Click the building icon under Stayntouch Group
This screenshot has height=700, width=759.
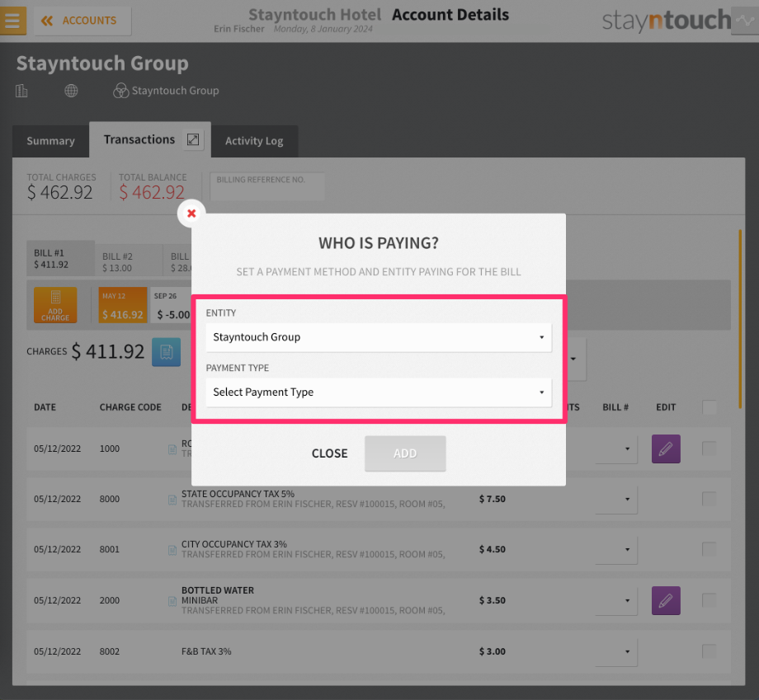(x=21, y=91)
